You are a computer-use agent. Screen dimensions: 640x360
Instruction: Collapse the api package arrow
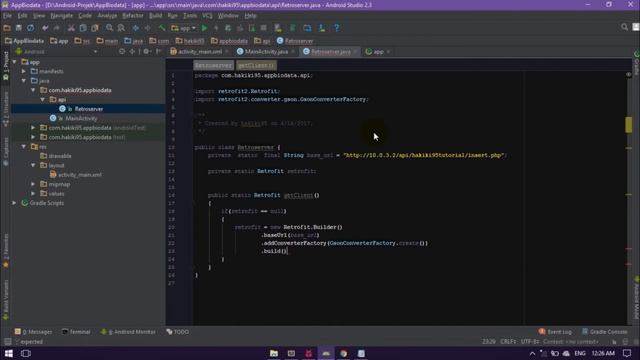43,100
